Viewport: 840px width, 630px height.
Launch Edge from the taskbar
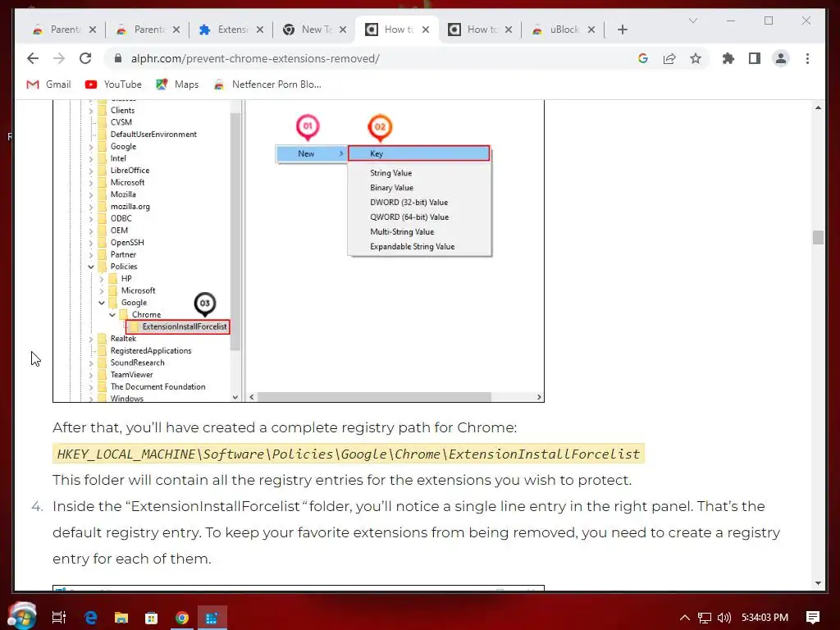point(90,618)
